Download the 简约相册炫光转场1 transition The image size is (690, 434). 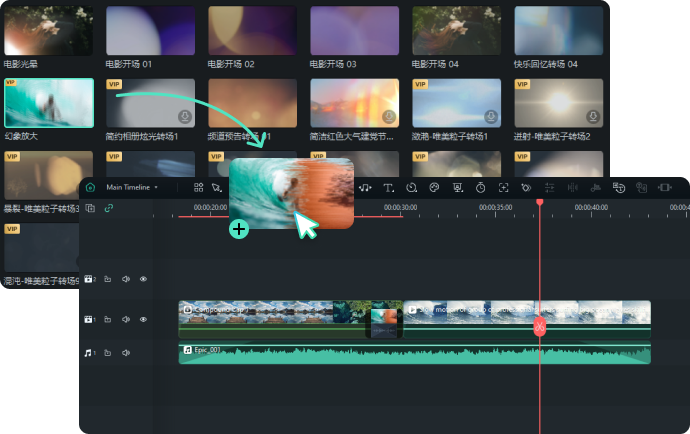coord(185,116)
